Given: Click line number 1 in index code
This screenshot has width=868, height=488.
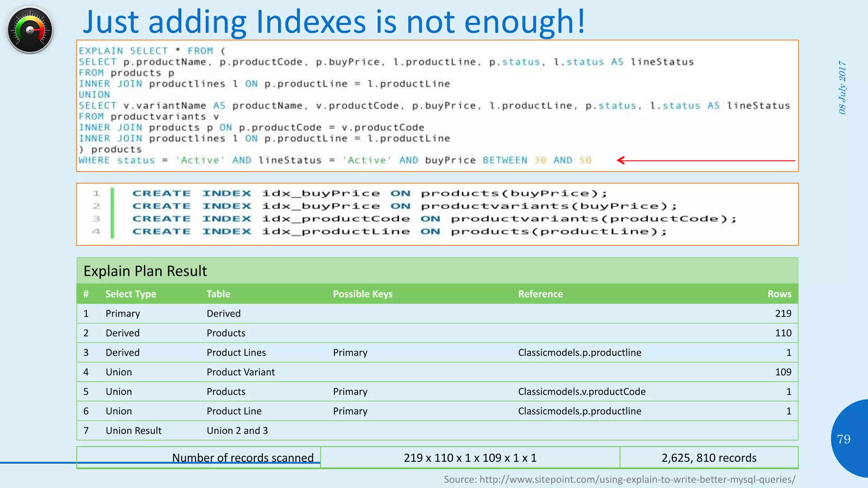Looking at the screenshot, I should (96, 193).
